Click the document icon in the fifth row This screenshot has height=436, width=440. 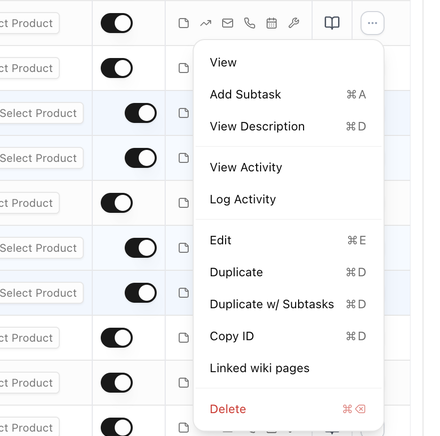(x=184, y=203)
